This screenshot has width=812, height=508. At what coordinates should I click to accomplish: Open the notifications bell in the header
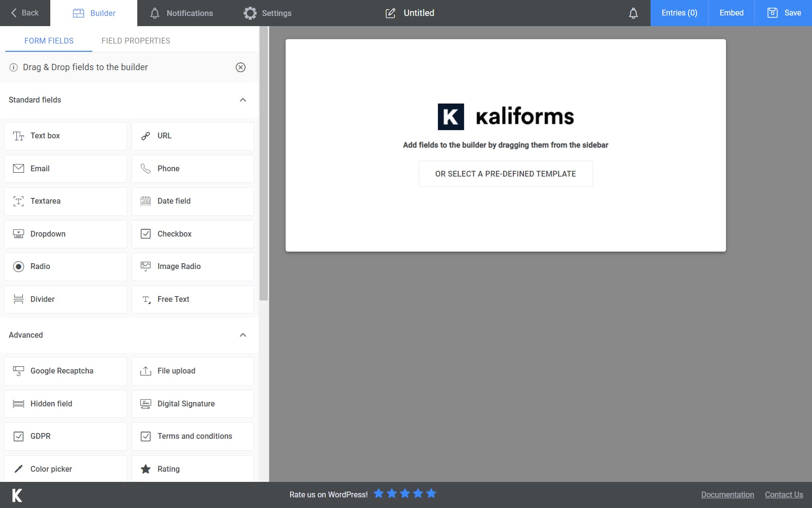click(x=633, y=13)
